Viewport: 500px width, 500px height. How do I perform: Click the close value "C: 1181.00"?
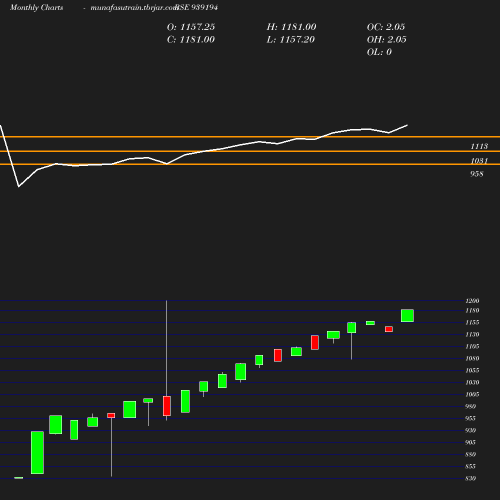tap(191, 40)
